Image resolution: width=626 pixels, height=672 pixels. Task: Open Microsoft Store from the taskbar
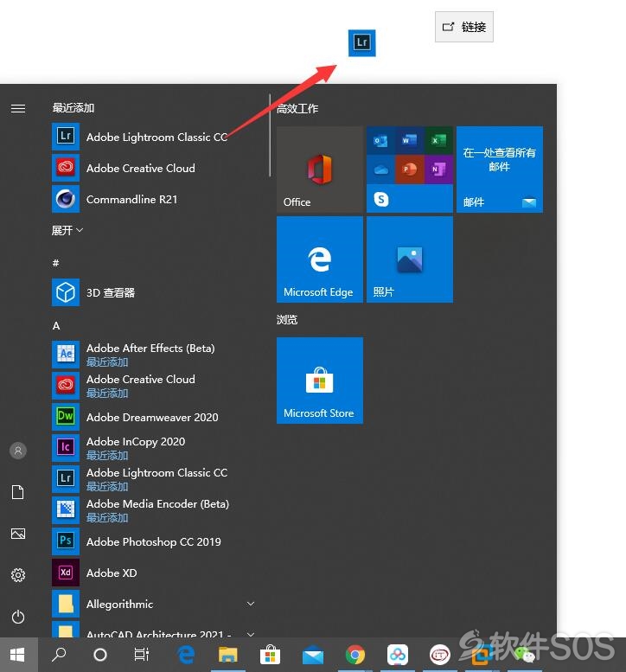[x=271, y=655]
